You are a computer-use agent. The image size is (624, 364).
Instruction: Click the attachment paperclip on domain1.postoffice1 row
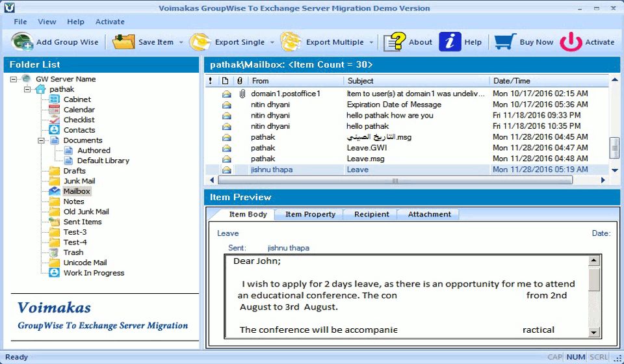(x=242, y=94)
